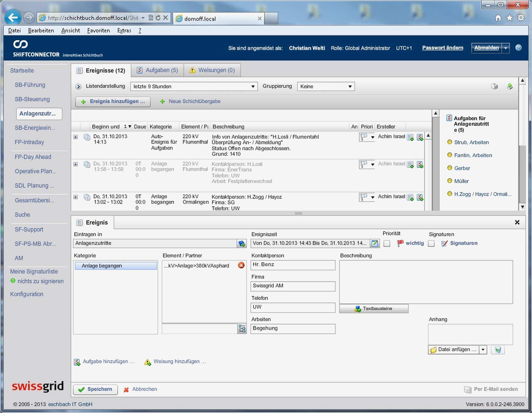This screenshot has width=532, height=413.
Task: Click the Eintragen in selector icon
Action: coord(242,243)
